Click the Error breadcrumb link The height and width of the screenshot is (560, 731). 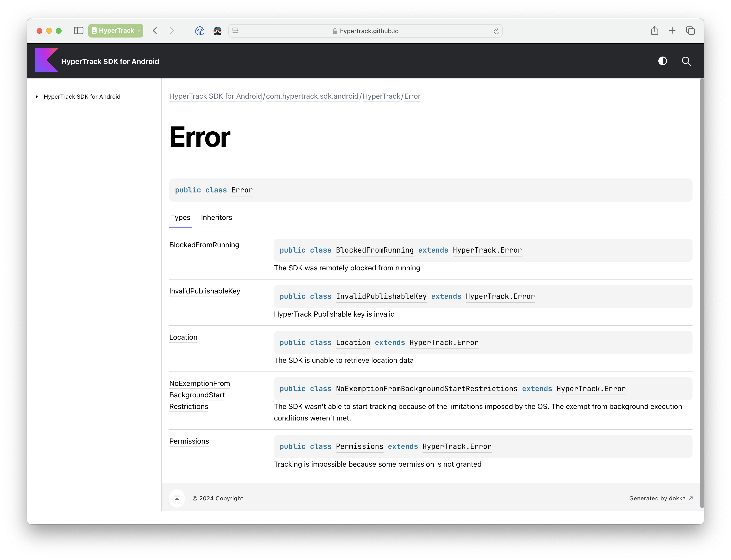pos(412,96)
